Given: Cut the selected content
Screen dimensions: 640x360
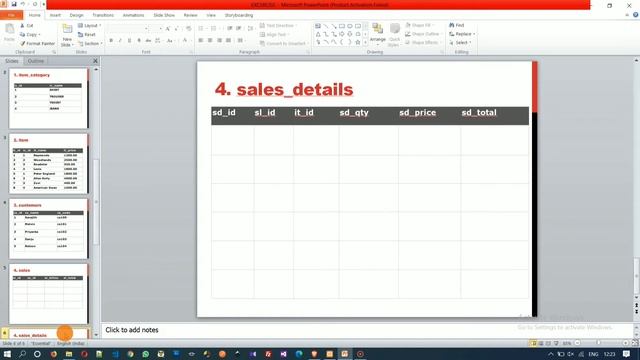Looking at the screenshot, I should (27, 26).
